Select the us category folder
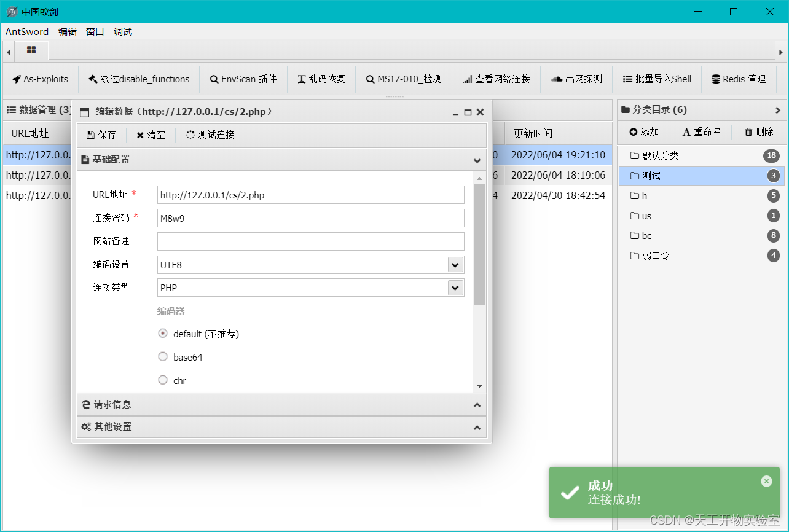This screenshot has height=532, width=789. point(701,216)
